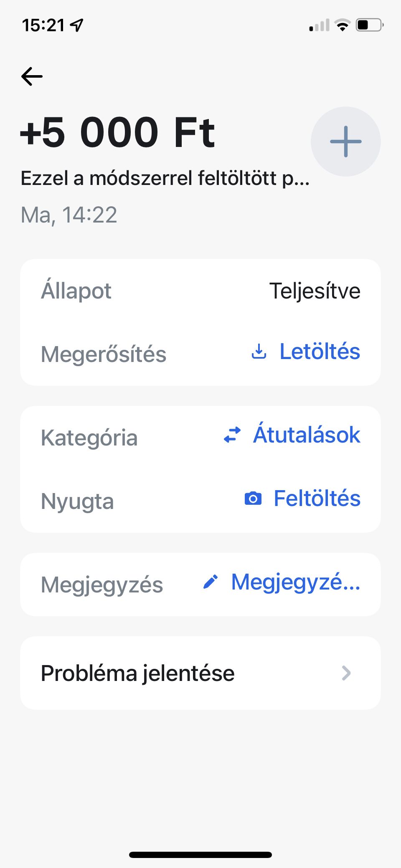Click the Letöltés download link

tap(320, 352)
